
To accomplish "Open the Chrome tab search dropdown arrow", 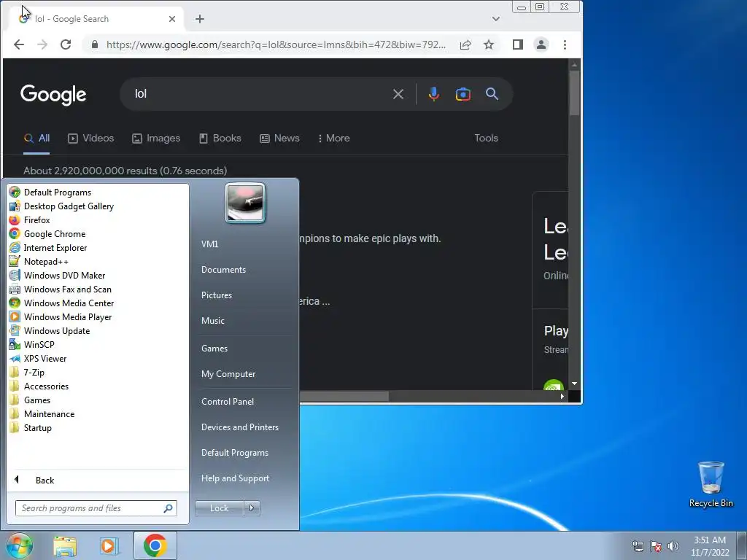I will [x=496, y=19].
